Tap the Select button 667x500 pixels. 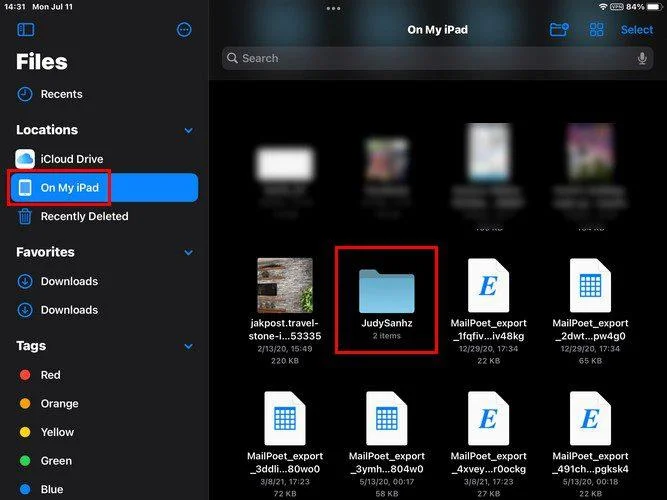(636, 29)
